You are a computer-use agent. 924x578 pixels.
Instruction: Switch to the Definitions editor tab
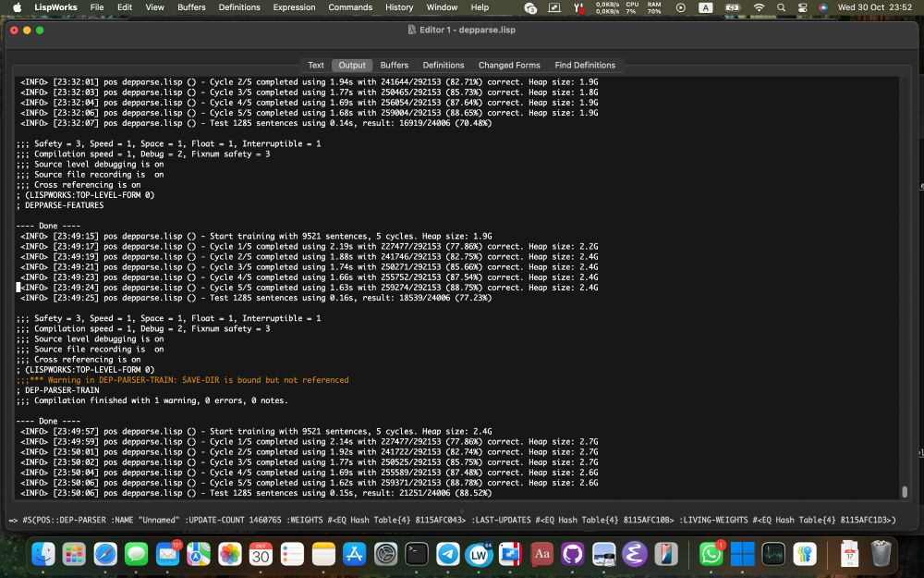444,65
